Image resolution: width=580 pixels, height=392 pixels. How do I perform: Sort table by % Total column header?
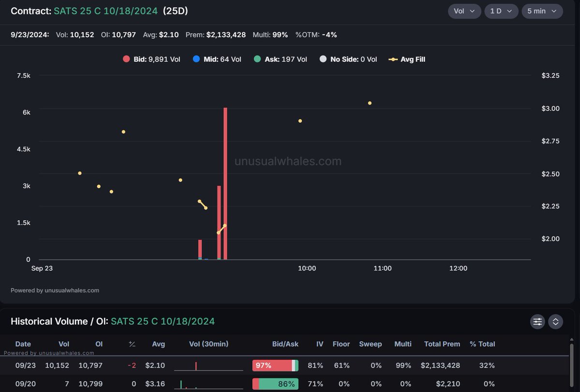pos(482,344)
